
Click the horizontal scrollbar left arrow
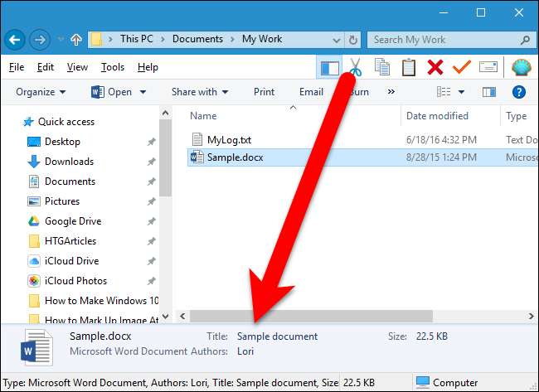pos(182,316)
